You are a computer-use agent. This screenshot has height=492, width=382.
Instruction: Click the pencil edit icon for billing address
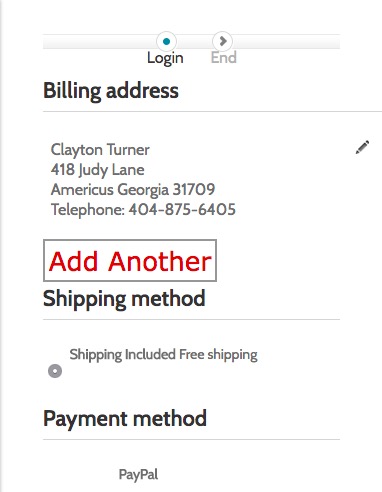(362, 147)
